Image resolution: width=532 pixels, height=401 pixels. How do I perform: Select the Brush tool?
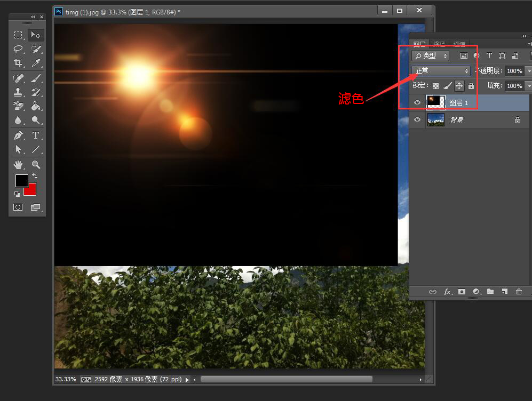(36, 78)
